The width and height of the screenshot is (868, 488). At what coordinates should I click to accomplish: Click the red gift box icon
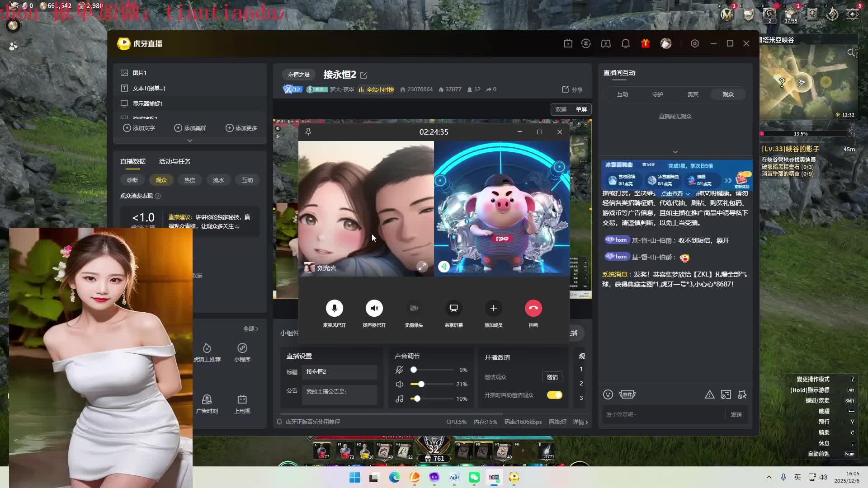pyautogui.click(x=646, y=43)
